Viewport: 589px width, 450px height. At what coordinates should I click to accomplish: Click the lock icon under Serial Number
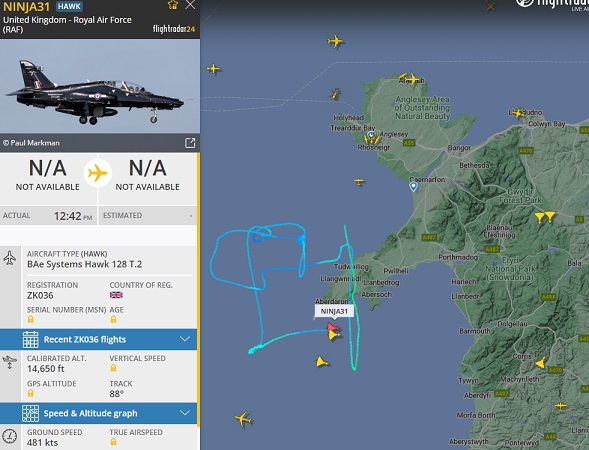30,319
